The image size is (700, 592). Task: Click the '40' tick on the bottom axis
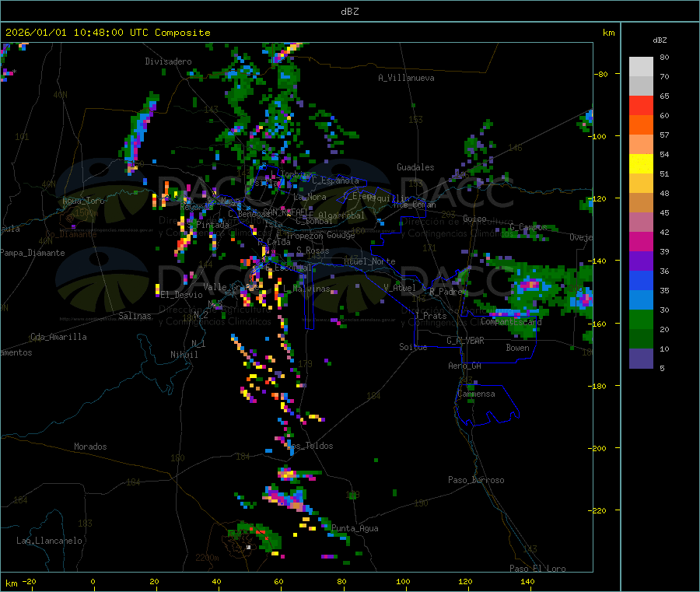pos(216,581)
